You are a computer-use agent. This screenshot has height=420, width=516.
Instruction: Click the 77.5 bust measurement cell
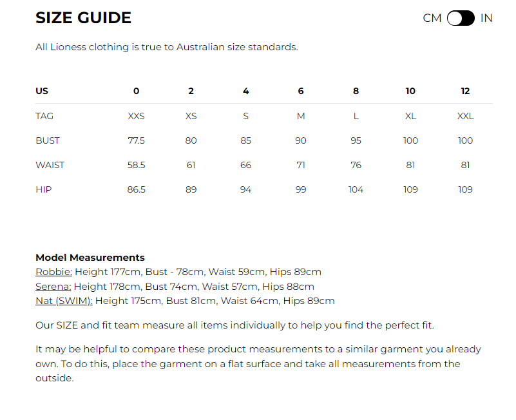(136, 140)
